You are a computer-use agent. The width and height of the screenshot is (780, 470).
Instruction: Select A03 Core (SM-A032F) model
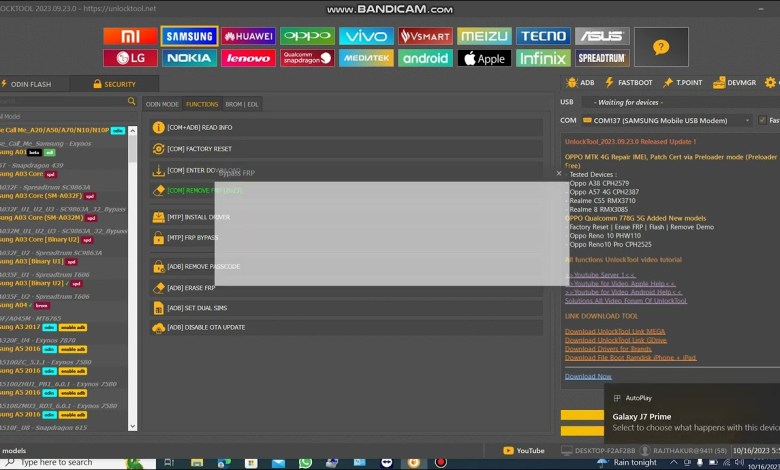[48, 196]
